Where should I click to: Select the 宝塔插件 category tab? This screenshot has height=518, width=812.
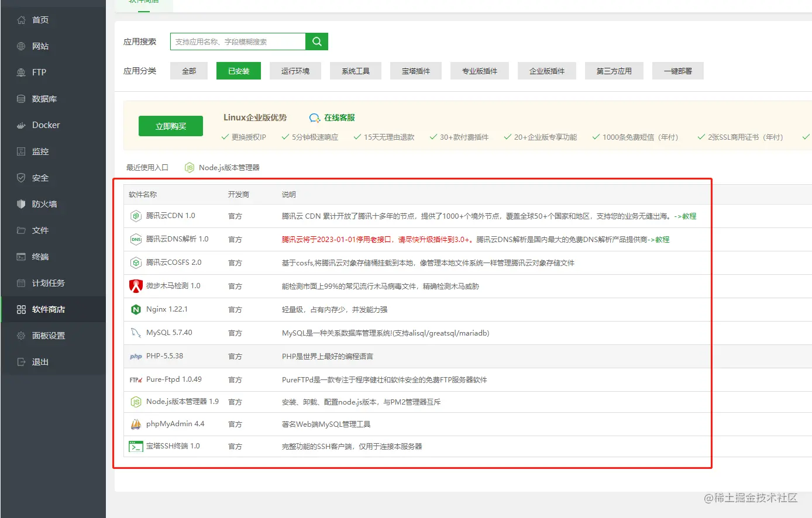click(x=416, y=71)
